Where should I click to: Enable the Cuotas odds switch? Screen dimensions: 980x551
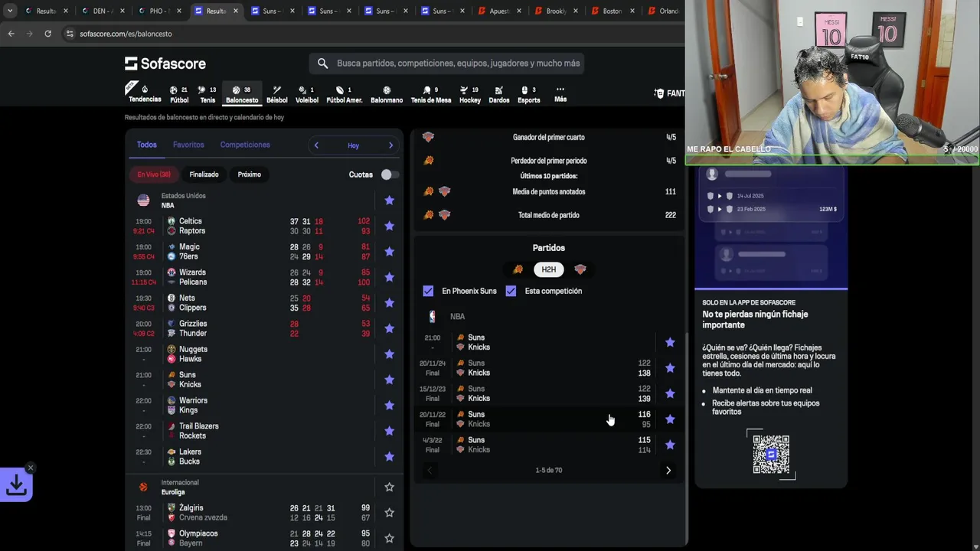(390, 174)
